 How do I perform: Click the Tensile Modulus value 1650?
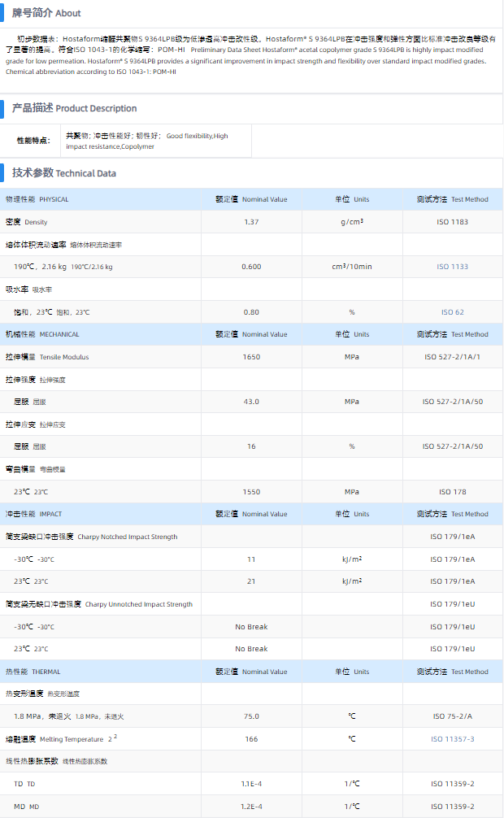251,357
